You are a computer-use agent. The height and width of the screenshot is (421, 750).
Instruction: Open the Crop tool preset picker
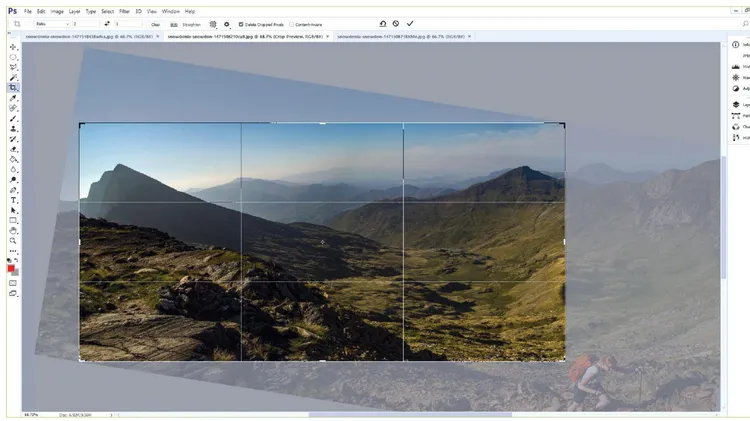point(17,24)
